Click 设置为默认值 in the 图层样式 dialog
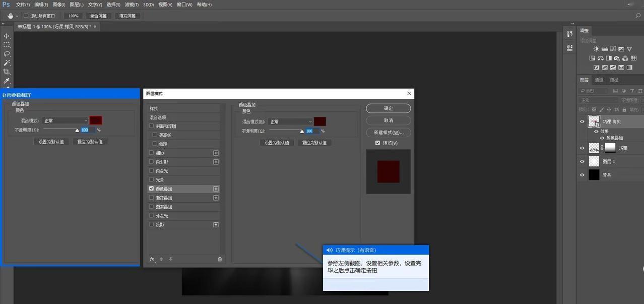Viewport: 644px width, 304px height. (277, 143)
